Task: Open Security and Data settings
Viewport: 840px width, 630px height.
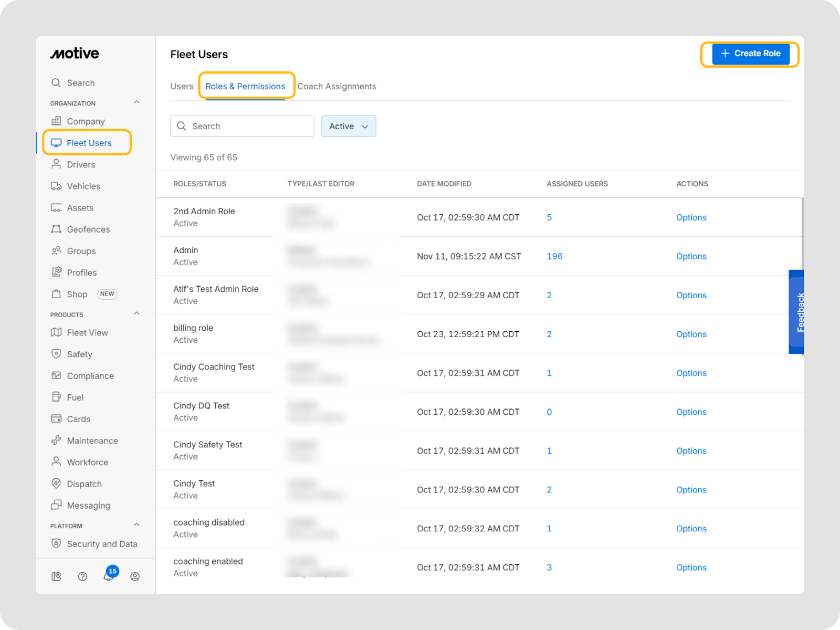Action: click(x=101, y=544)
